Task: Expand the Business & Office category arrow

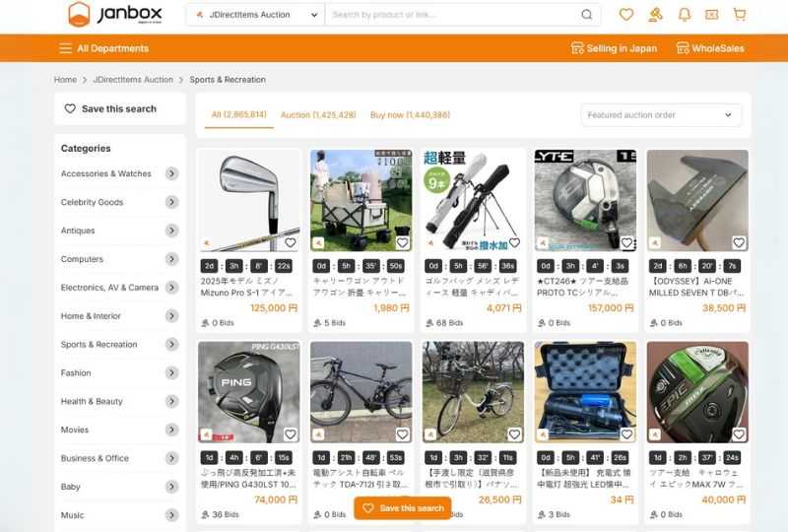Action: [x=171, y=458]
